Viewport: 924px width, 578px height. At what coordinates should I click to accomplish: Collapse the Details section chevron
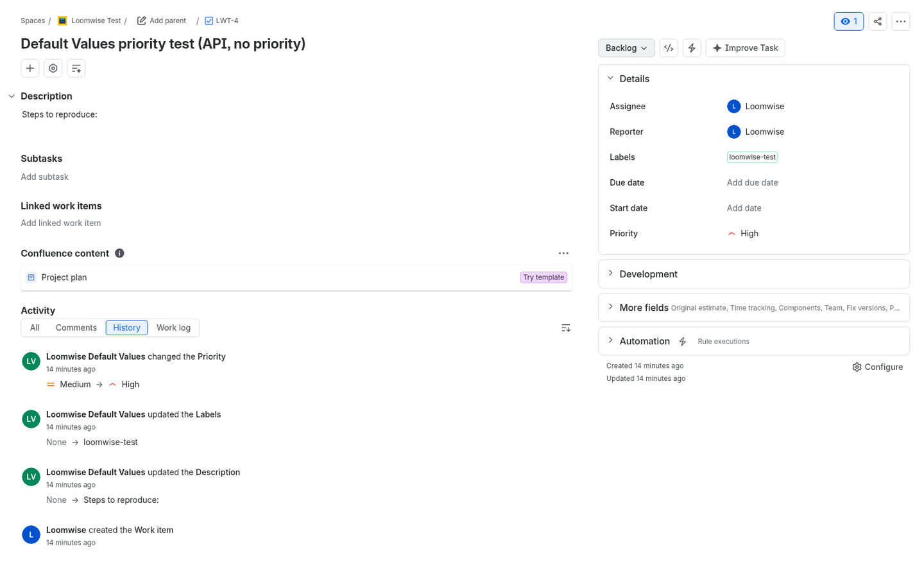tap(610, 78)
